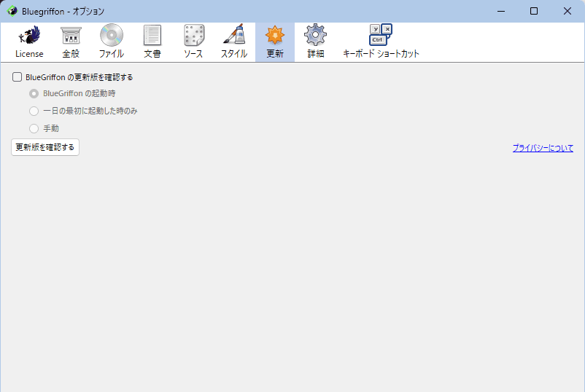Switch to the ソース (Source) options pane

click(x=193, y=42)
